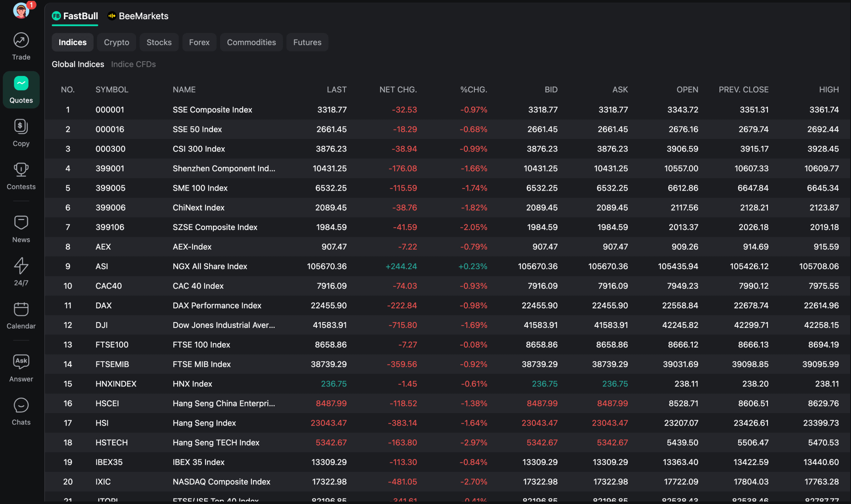The image size is (851, 504).
Task: Select the Quotes sidebar icon
Action: pyautogui.click(x=21, y=89)
